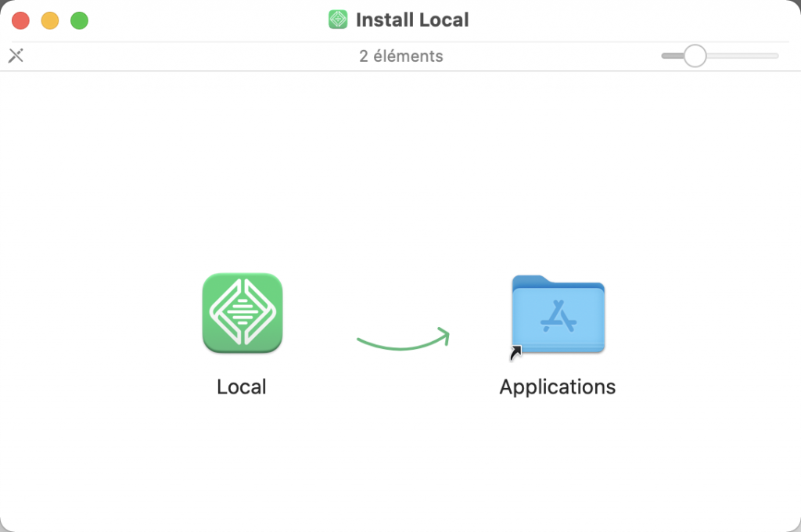Click slider track right of the knob

point(743,56)
